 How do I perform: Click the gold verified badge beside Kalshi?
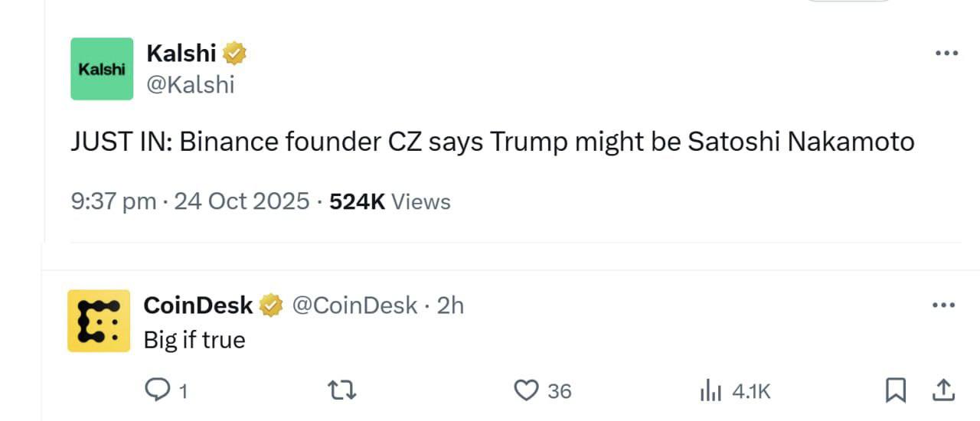point(234,54)
